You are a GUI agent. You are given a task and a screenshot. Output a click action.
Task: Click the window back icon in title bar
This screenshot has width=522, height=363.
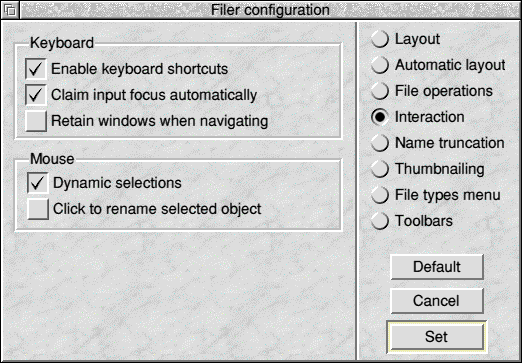(x=11, y=10)
